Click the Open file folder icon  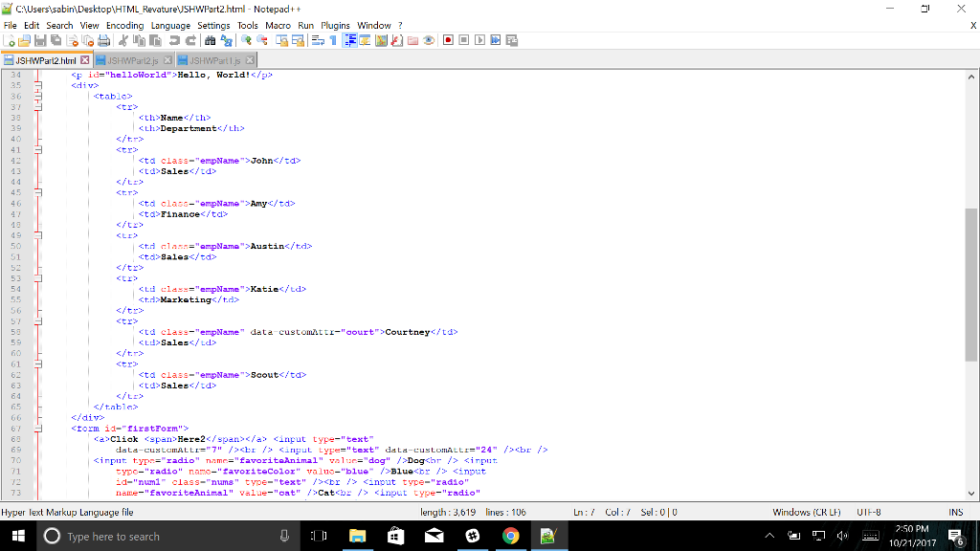point(24,40)
